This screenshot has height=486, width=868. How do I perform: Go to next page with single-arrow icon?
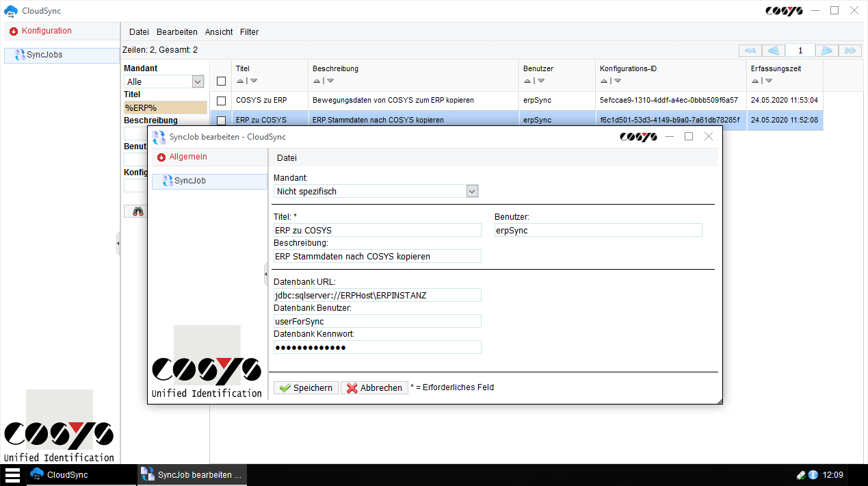pyautogui.click(x=828, y=50)
